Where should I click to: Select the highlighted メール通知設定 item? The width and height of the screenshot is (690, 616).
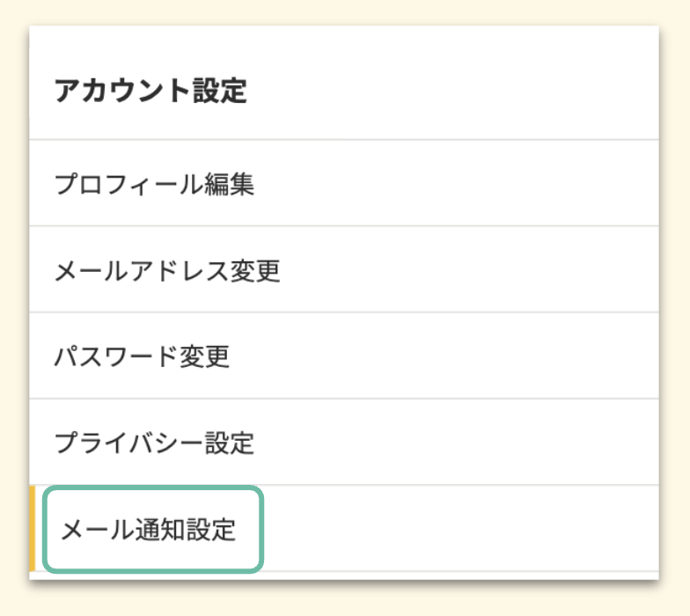click(x=148, y=531)
